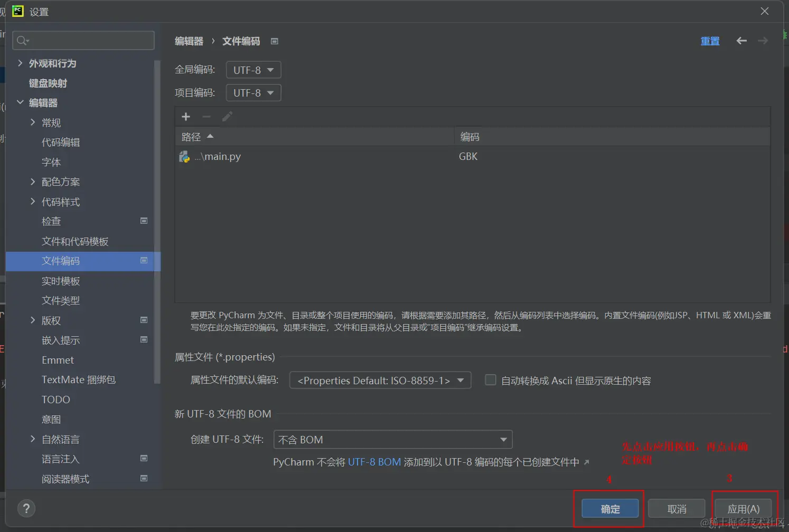Viewport: 789px width, 532px height.
Task: Click the back arrow in settings header
Action: click(x=741, y=41)
